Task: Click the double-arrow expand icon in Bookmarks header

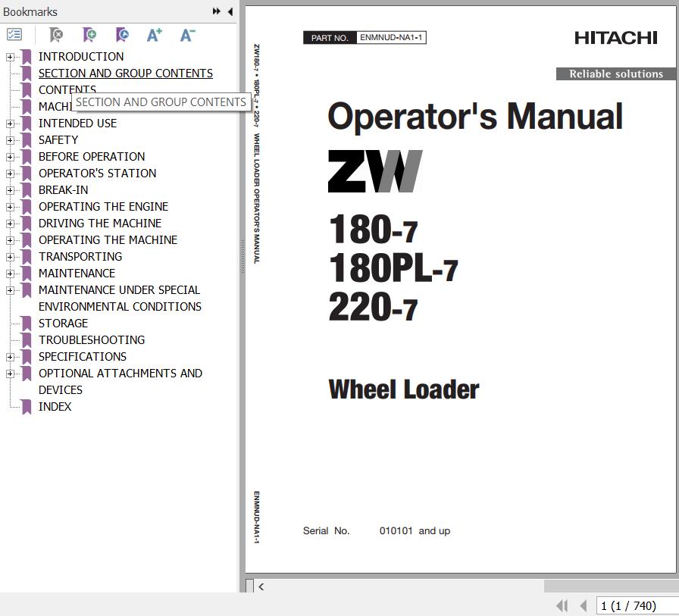Action: point(217,11)
